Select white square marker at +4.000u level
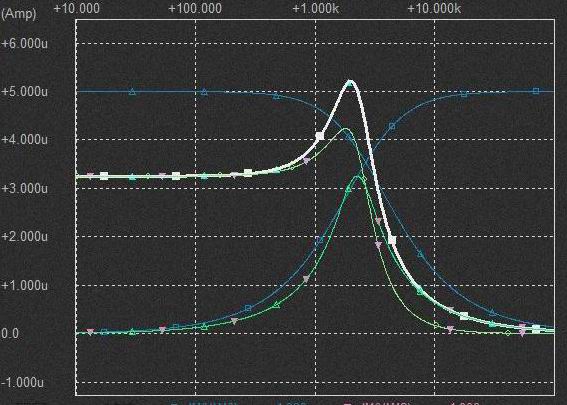 tap(320, 136)
